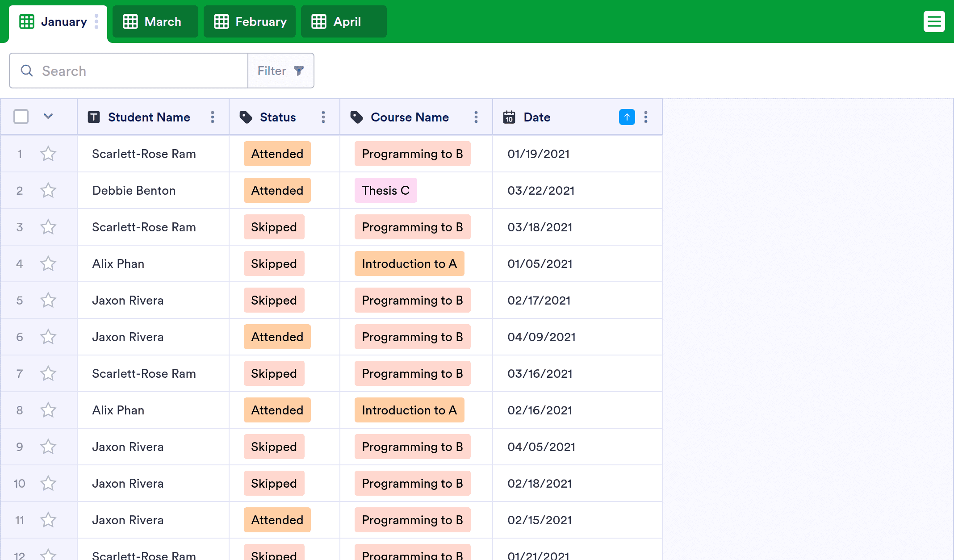Screen dimensions: 954x560
Task: Click the search magnifier icon
Action: coord(27,71)
